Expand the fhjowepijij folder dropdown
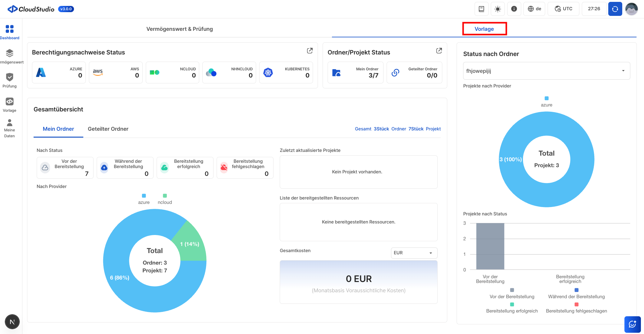Viewport: 644px width, 334px height. point(546,71)
